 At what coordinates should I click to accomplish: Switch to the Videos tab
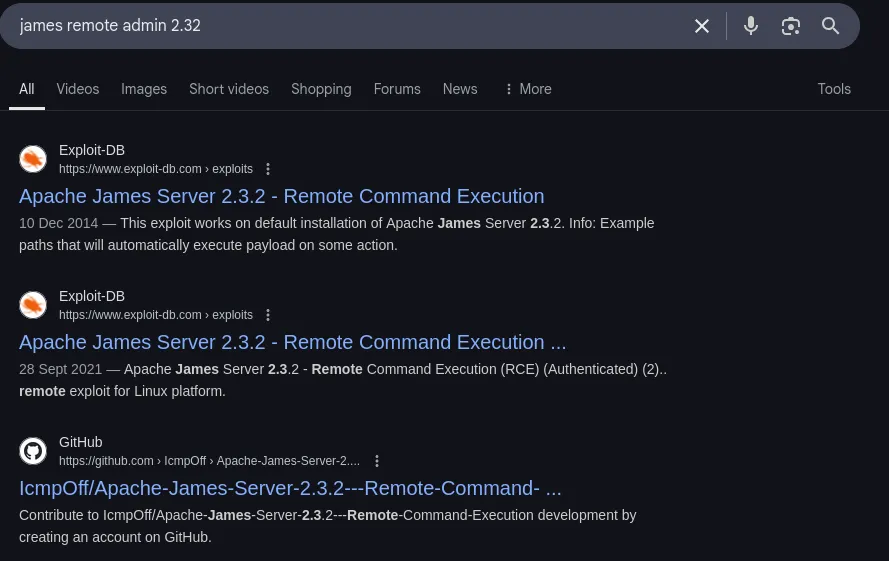coord(77,89)
